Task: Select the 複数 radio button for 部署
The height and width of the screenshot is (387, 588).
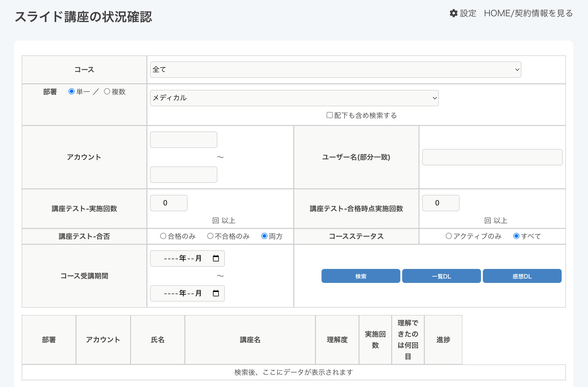Action: click(107, 91)
